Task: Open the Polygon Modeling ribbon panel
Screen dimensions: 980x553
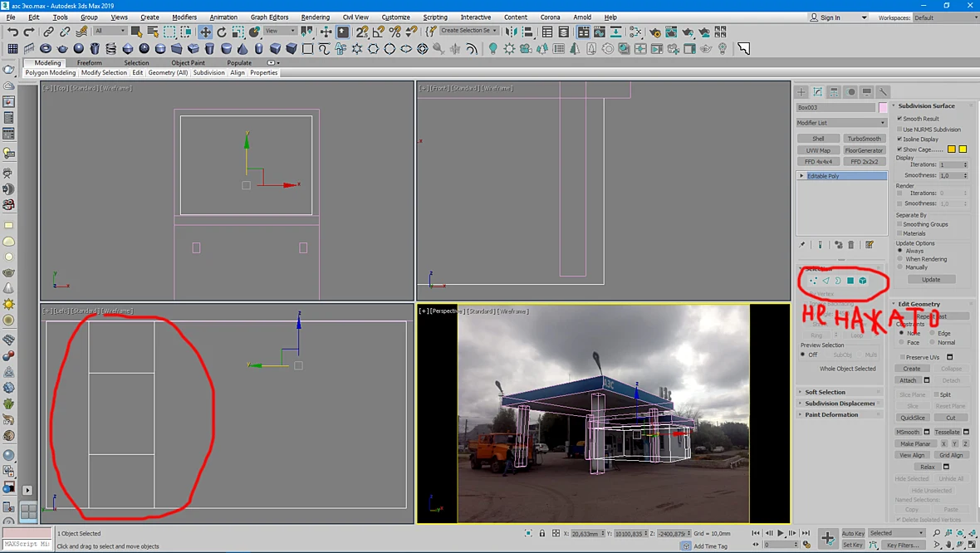Action: pos(51,72)
